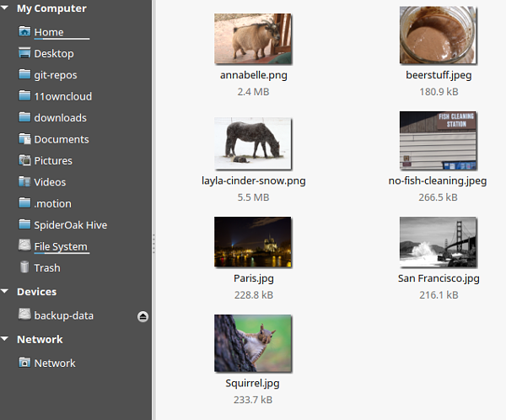This screenshot has width=506, height=420.
Task: Select the Squirrel.jpg thumbnail
Action: (252, 343)
